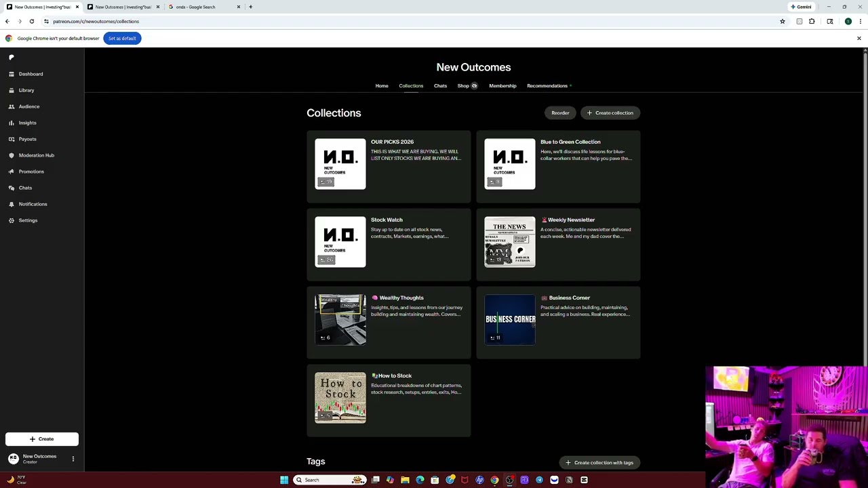Open Telegram from the taskbar
Viewport: 868px width, 488px height.
click(x=539, y=480)
